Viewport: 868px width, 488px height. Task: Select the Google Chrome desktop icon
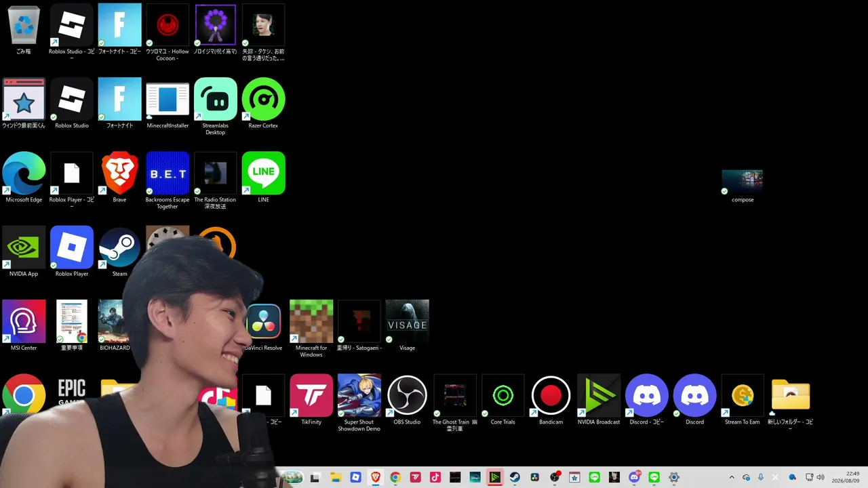24,395
